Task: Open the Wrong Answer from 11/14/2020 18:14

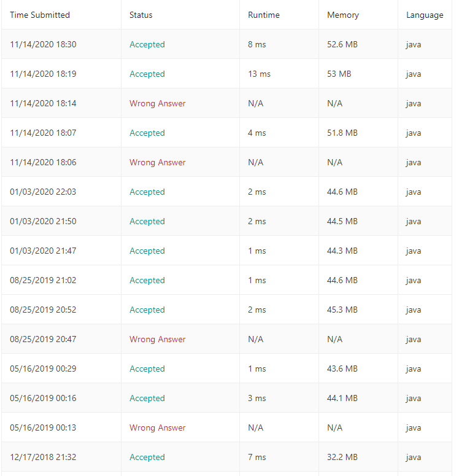Action: click(157, 103)
